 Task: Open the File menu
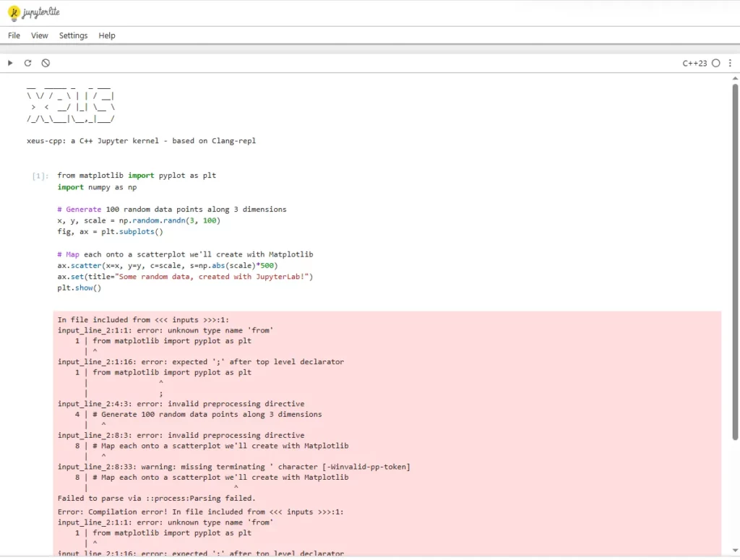coord(13,35)
